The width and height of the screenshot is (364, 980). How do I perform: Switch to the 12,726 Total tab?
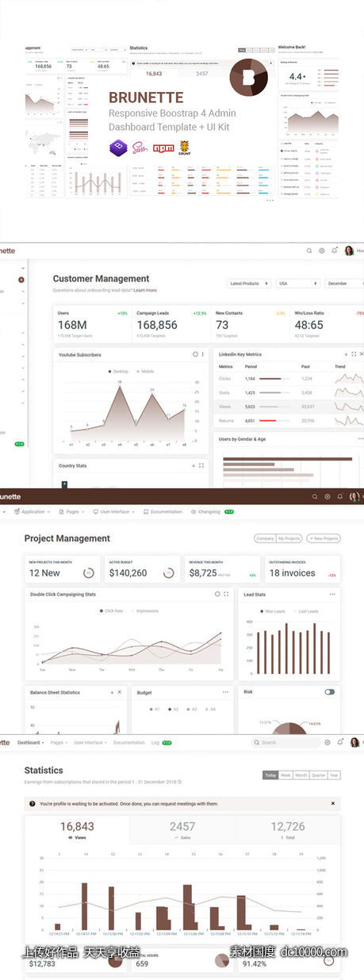[288, 831]
